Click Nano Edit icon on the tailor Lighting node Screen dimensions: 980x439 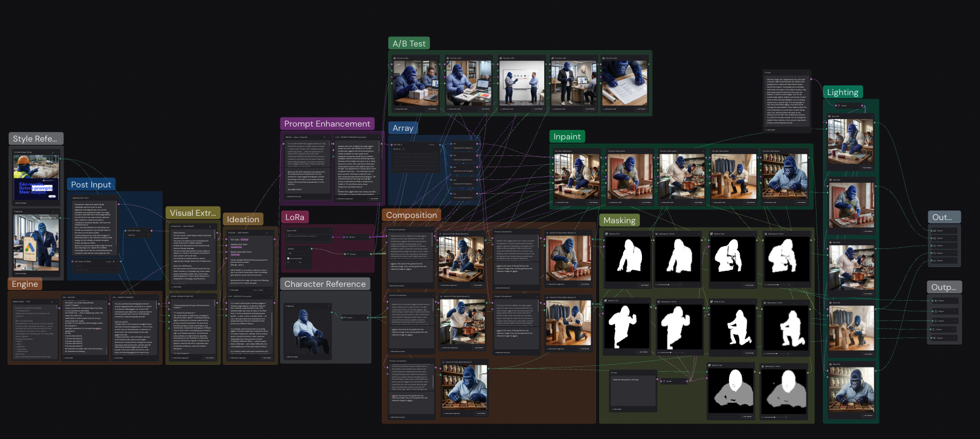coord(830,303)
